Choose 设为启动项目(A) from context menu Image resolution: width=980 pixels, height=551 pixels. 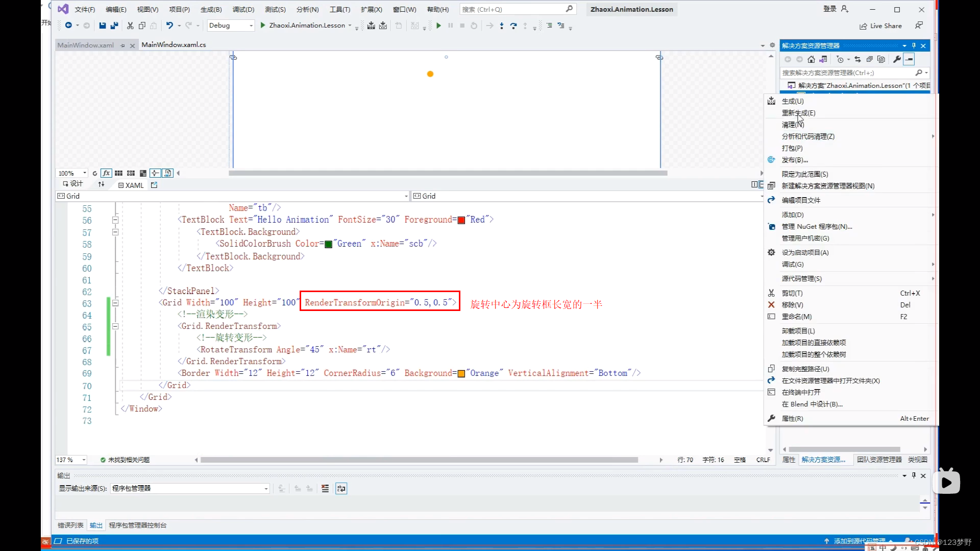pos(805,252)
